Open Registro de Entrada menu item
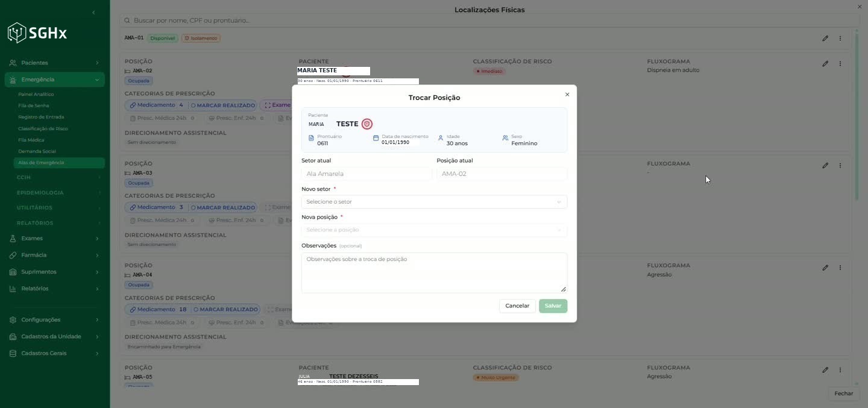868x408 pixels. 41,117
